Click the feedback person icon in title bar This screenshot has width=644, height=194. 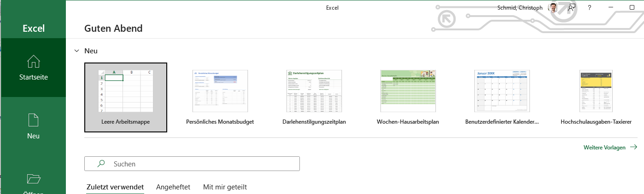572,7
